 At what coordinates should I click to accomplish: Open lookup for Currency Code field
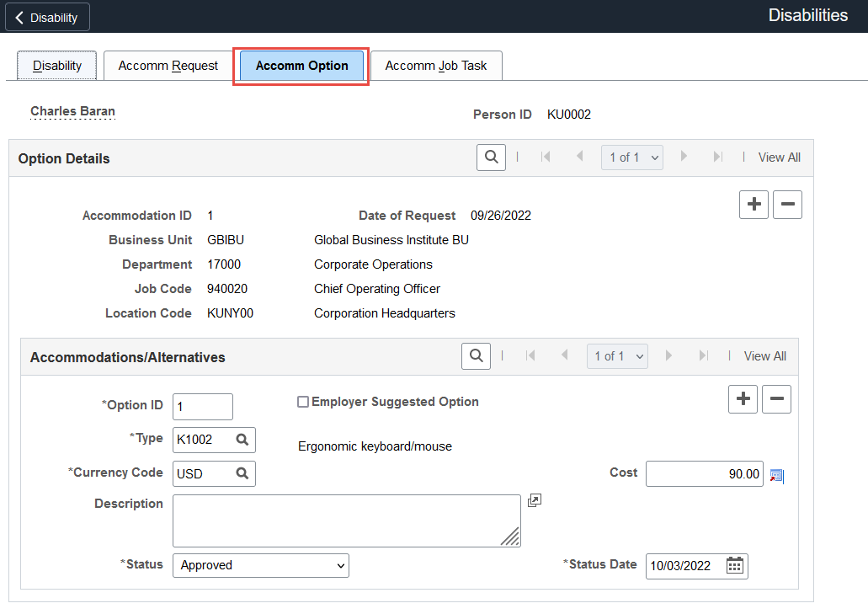(242, 474)
